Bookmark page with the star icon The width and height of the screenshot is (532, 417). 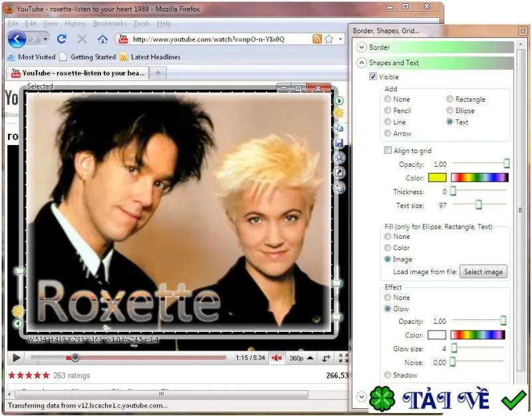click(329, 39)
